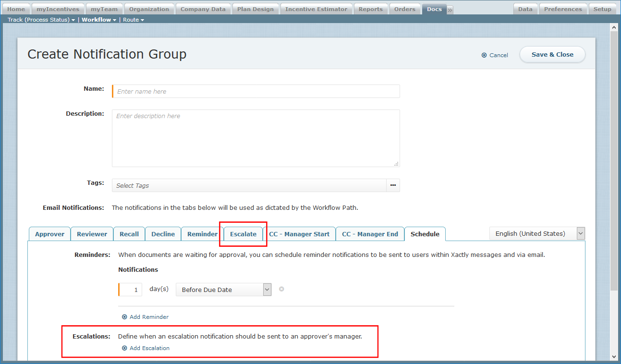This screenshot has width=621, height=364.
Task: Click the reminder days number field
Action: 131,290
